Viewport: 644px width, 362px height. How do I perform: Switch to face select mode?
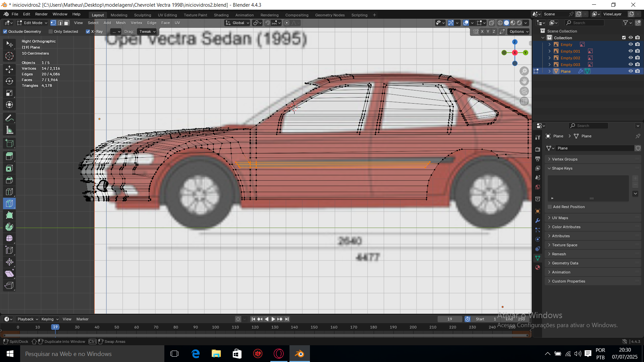(67, 23)
